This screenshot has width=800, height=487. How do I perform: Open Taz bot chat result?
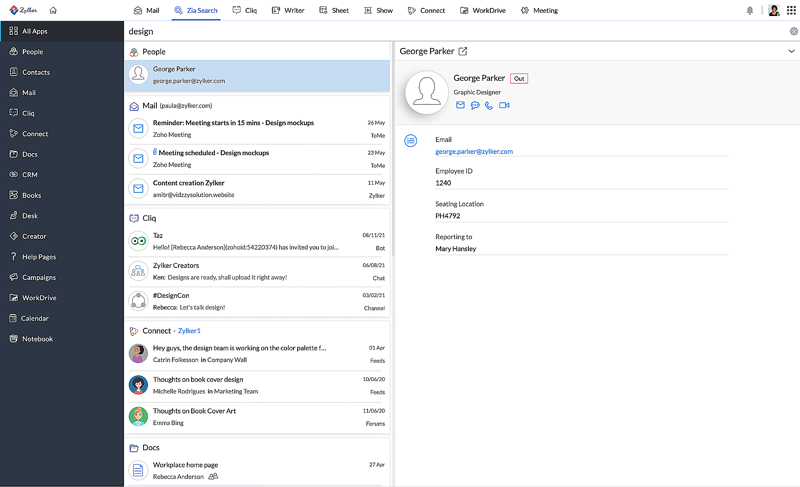click(x=258, y=241)
